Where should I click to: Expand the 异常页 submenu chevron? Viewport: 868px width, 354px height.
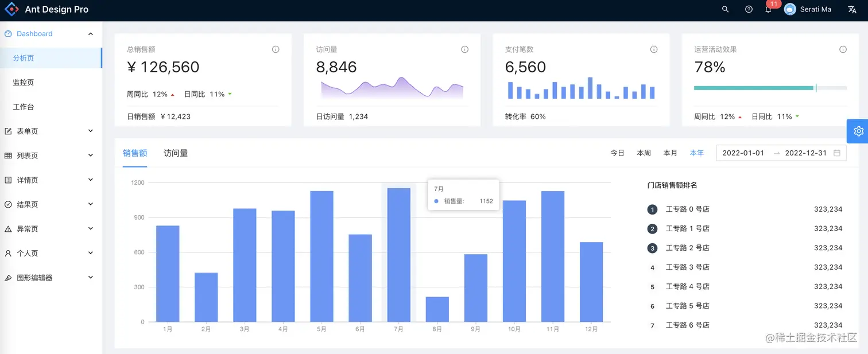coord(91,228)
